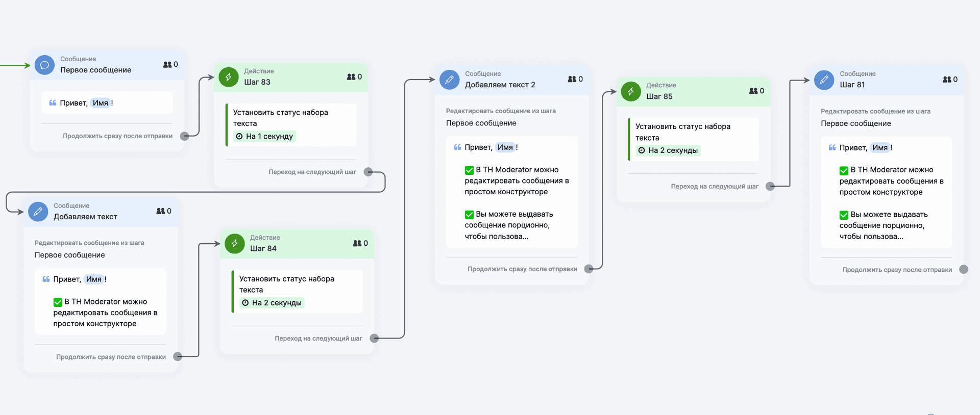Click 'Переход на следующий шаг' in Шаг 83
This screenshot has width=980, height=415.
[x=312, y=172]
